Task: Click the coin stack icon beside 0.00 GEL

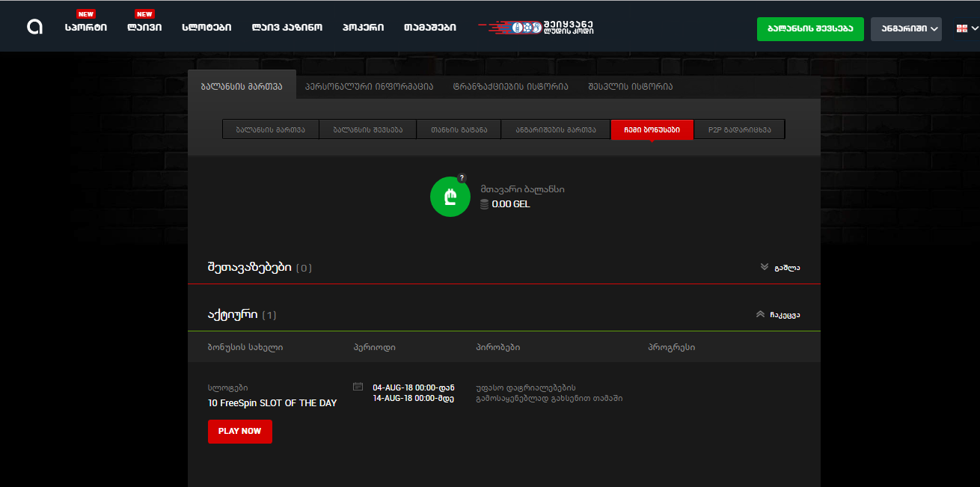Action: click(x=484, y=203)
